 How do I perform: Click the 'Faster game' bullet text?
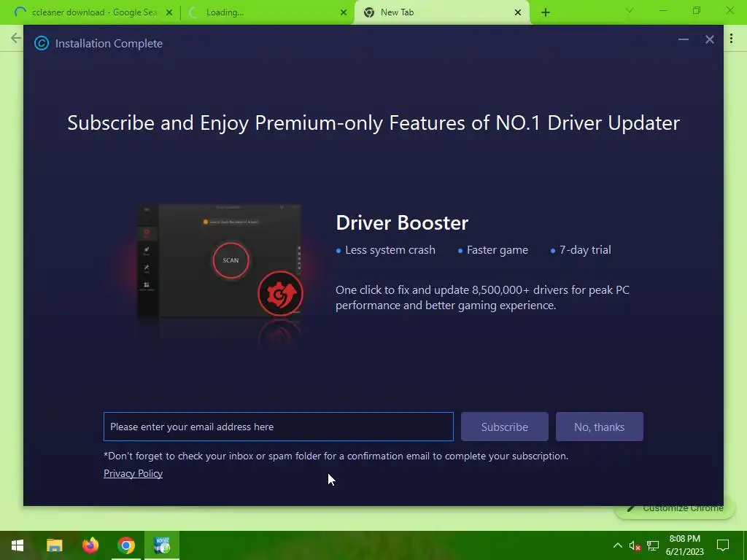(498, 250)
